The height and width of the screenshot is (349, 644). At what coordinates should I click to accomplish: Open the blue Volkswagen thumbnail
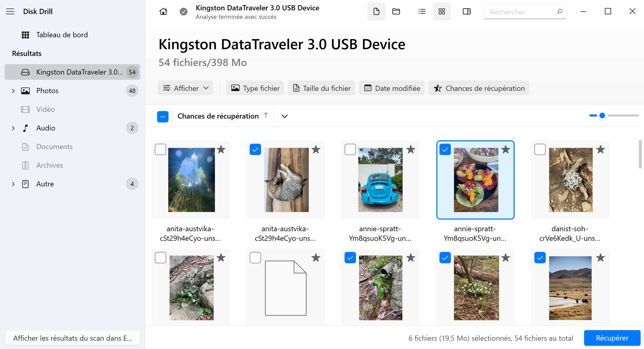click(x=380, y=180)
